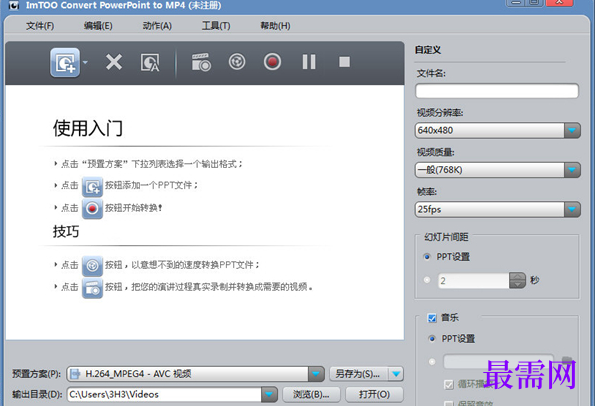Expand the 一般(768K) video quality dropdown

pos(572,170)
